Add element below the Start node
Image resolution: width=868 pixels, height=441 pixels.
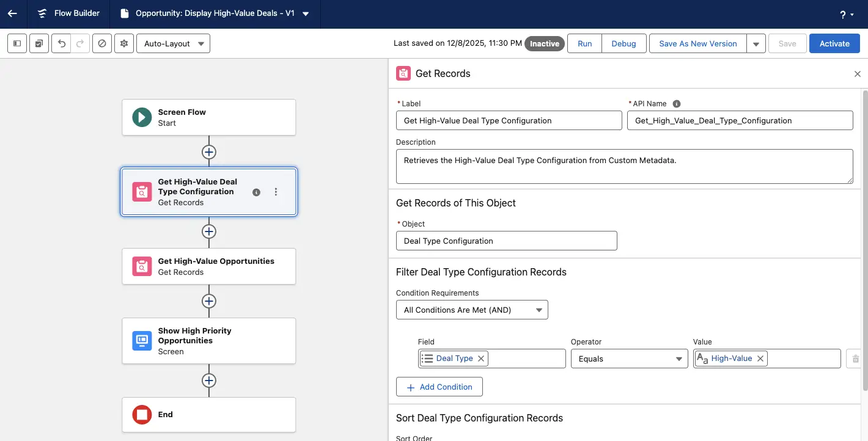209,152
